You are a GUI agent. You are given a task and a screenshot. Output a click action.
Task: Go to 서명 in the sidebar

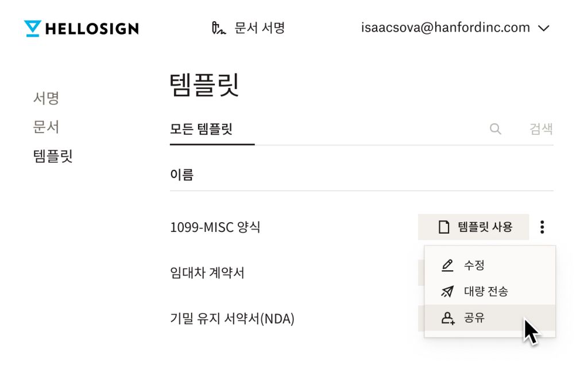[46, 98]
